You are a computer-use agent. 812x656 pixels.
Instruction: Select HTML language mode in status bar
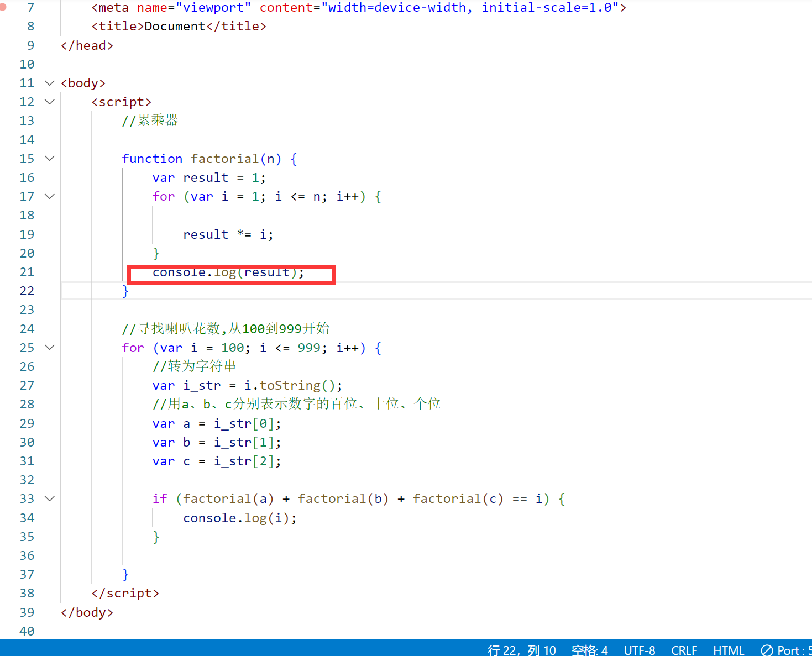729,650
